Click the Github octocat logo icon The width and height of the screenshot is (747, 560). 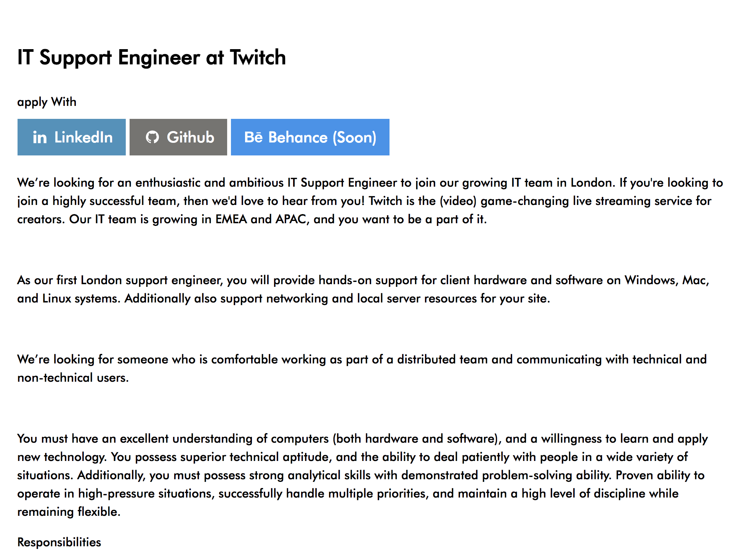pos(152,137)
